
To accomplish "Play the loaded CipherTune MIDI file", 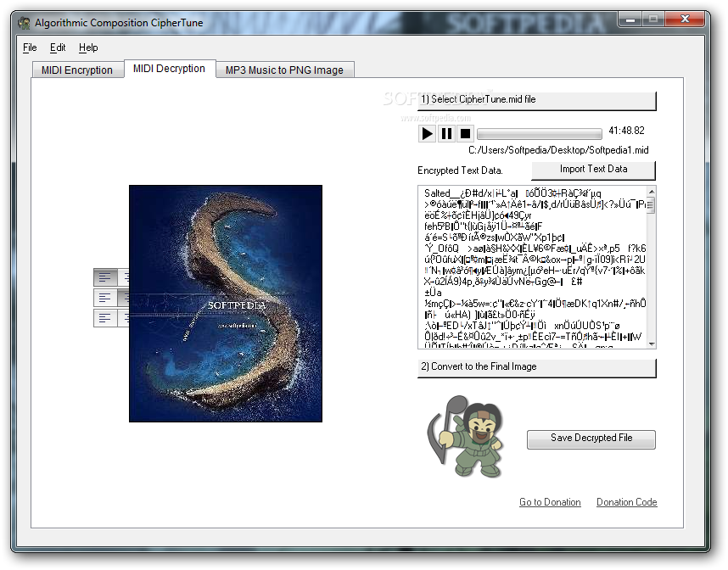I will (x=427, y=134).
